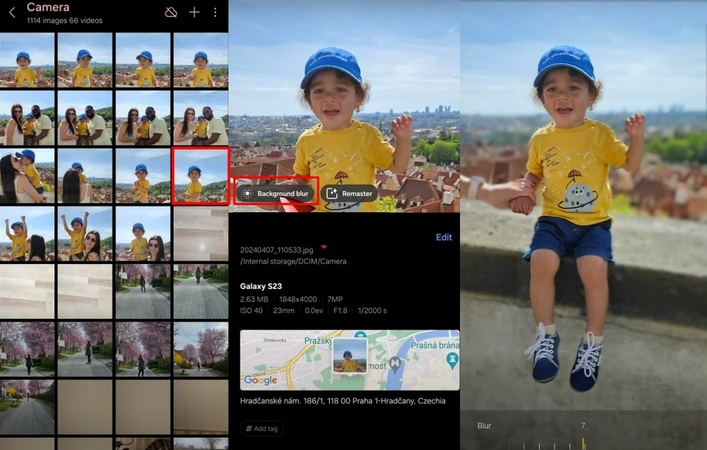Tap the photo pin on the map
707x450 pixels.
point(349,355)
